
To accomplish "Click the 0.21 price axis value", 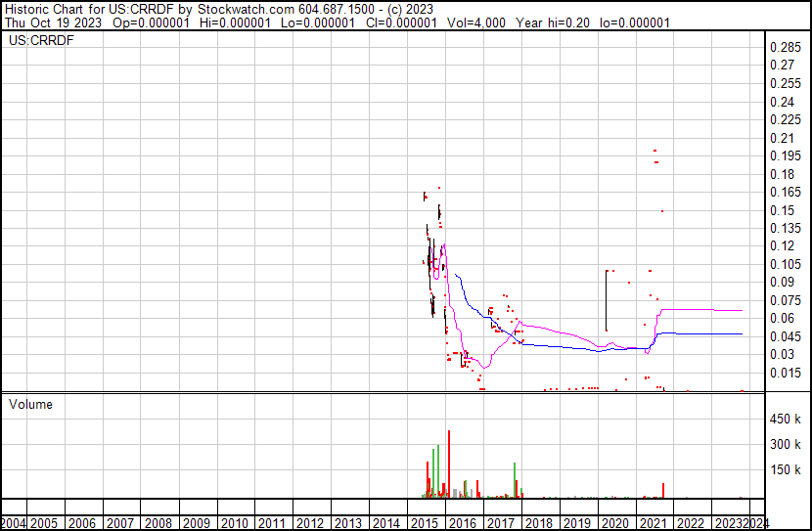I will [x=782, y=138].
